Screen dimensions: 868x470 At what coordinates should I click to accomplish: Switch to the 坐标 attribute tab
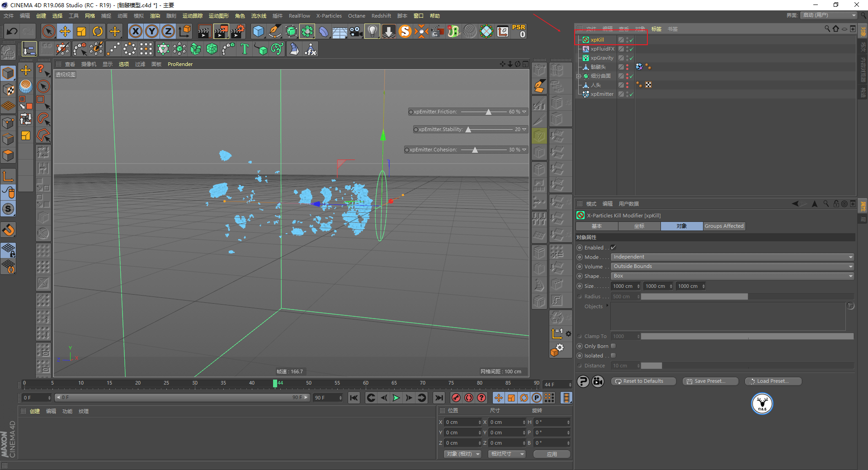click(x=639, y=226)
